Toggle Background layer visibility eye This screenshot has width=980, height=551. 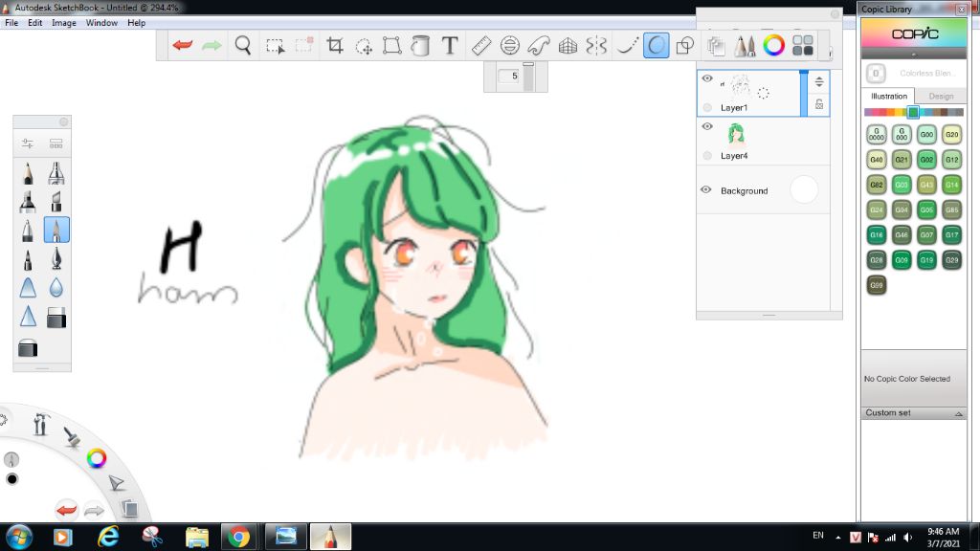click(706, 190)
